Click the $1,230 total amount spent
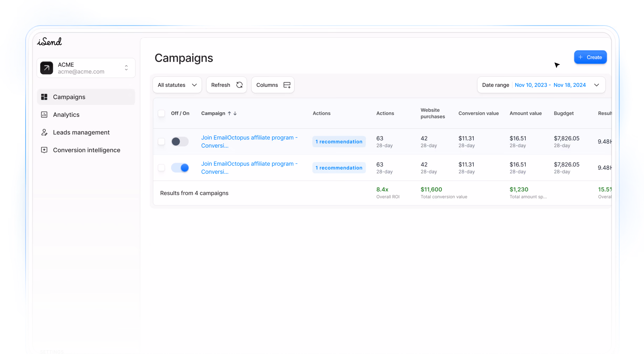Screen dimensions: 644x354 (x=519, y=189)
